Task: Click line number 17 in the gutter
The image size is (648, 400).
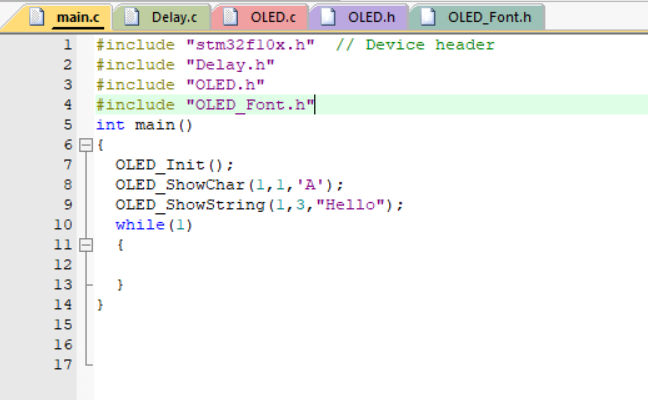Action: (x=63, y=364)
